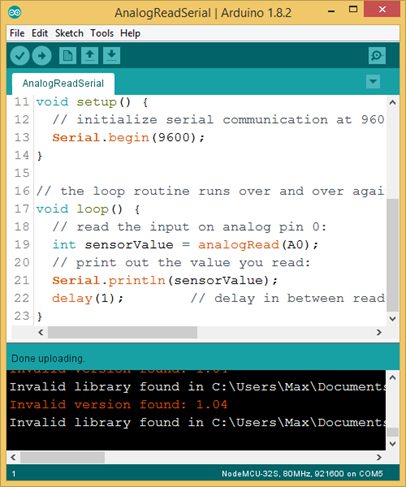The height and width of the screenshot is (487, 406).
Task: Save the sketch with the Save icon
Action: tap(111, 55)
